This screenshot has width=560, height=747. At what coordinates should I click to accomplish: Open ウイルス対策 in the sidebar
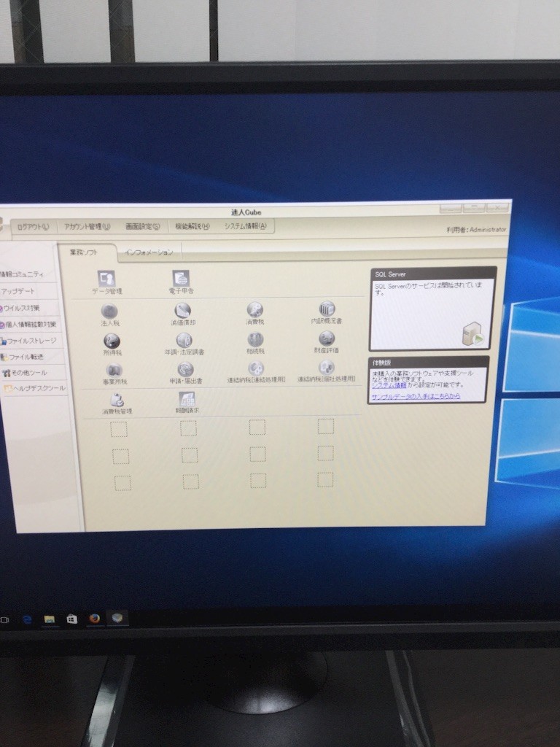(x=21, y=309)
